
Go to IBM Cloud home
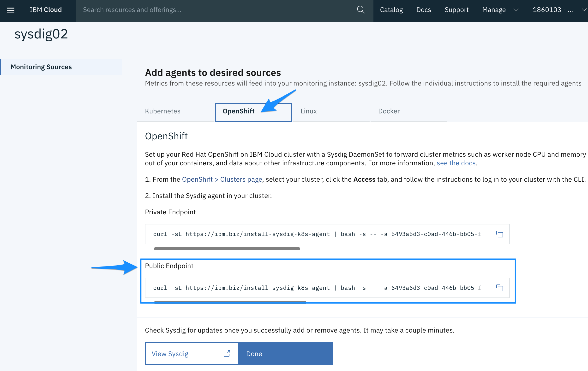[x=46, y=10]
